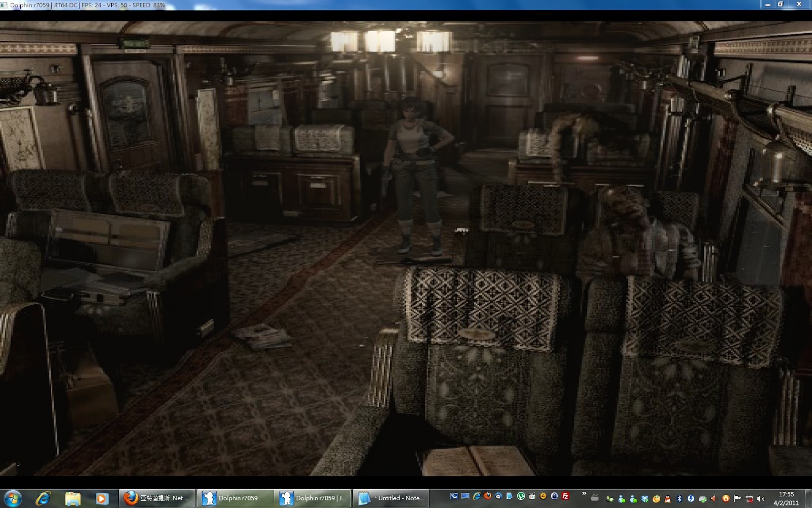Switch to the first Dolphin r7059 taskbar button

point(236,498)
